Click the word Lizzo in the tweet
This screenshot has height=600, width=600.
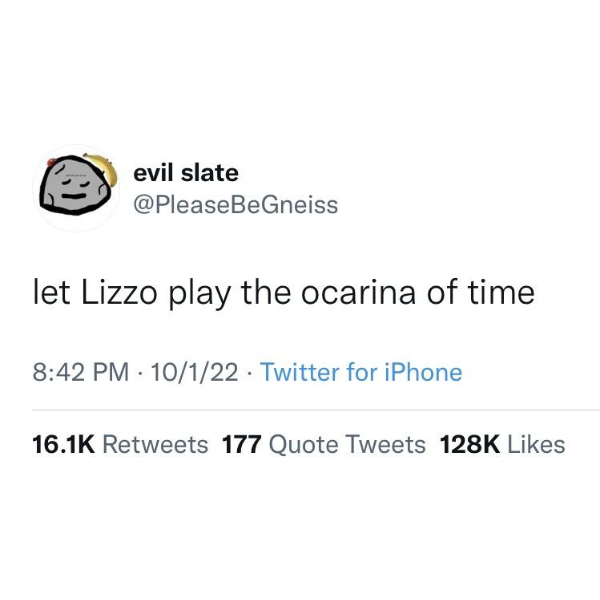click(119, 293)
